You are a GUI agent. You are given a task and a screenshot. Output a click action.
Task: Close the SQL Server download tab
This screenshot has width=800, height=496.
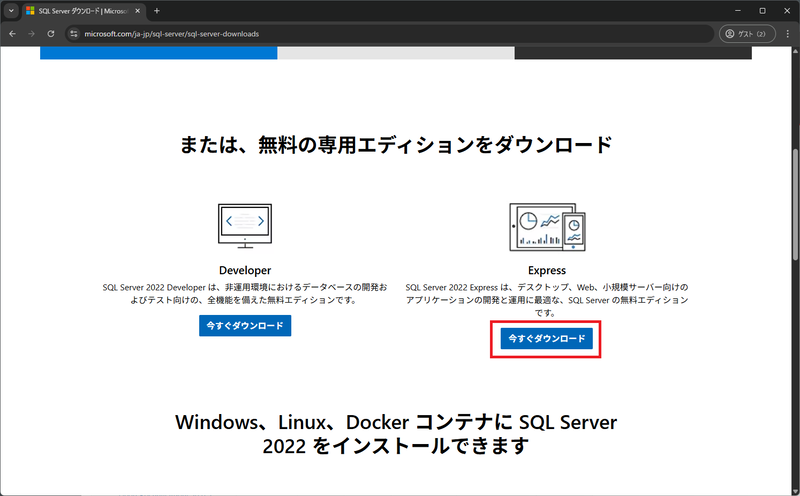137,11
